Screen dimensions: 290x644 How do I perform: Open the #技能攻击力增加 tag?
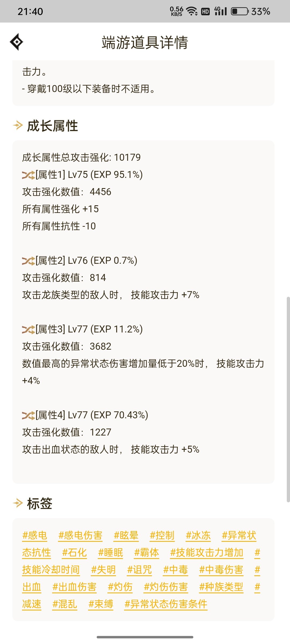coord(207,553)
